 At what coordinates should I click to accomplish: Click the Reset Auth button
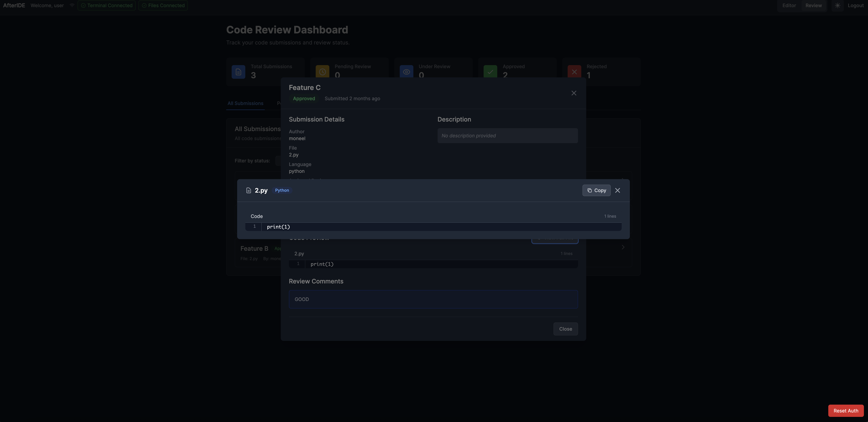pos(845,411)
